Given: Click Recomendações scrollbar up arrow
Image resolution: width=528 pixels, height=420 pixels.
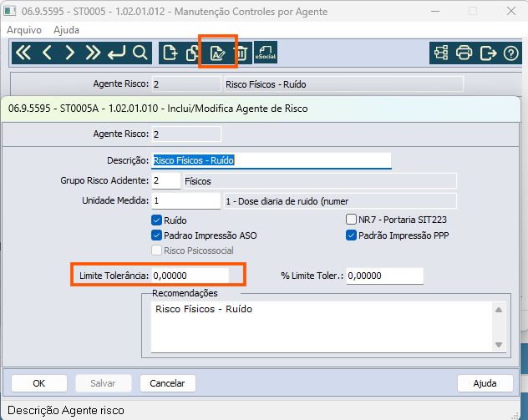Looking at the screenshot, I should (x=499, y=310).
